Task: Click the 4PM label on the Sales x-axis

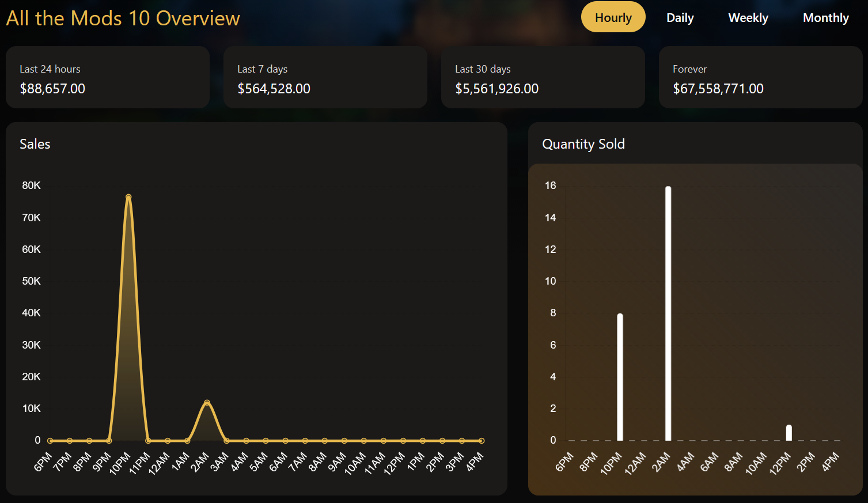Action: [475, 461]
